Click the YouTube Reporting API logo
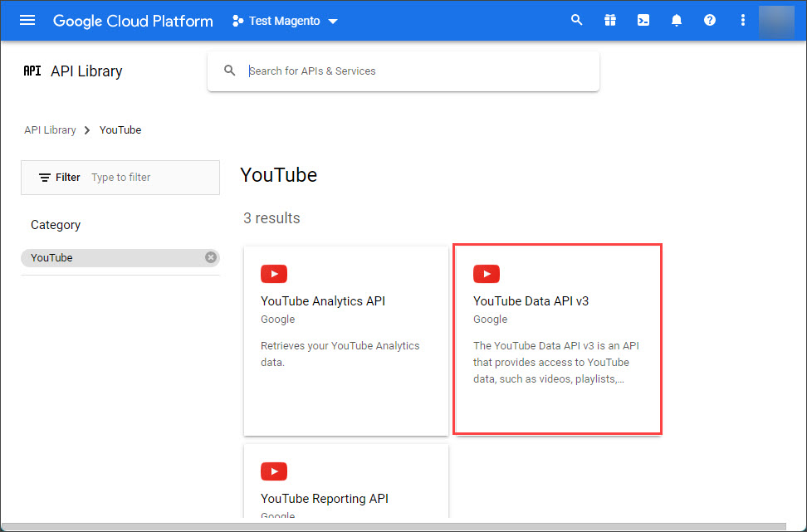The height and width of the screenshot is (532, 807). [274, 471]
